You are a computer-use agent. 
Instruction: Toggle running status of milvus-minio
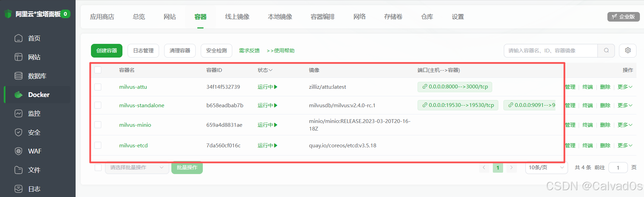267,125
